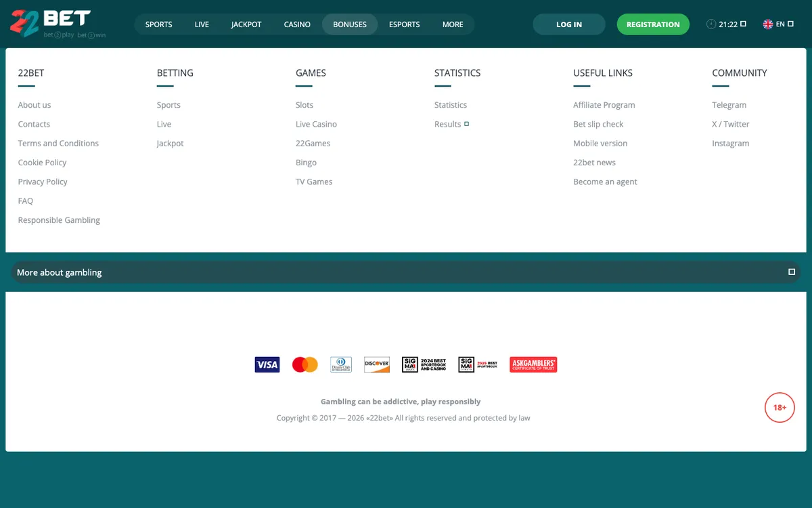
Task: Click Live under the BETTING column
Action: 164,124
